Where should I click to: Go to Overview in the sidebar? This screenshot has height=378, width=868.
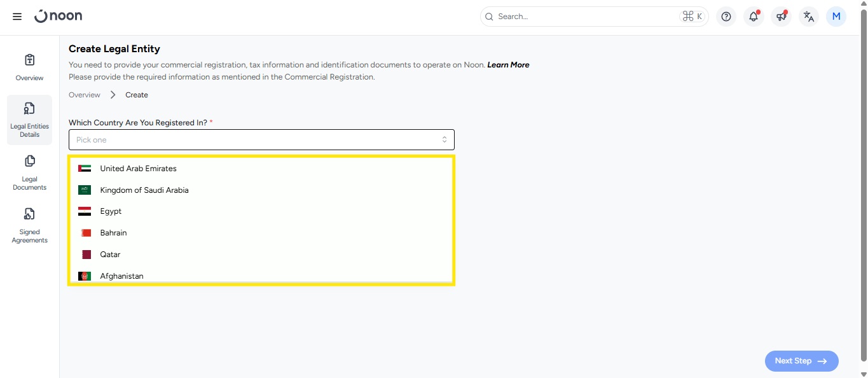(30, 67)
